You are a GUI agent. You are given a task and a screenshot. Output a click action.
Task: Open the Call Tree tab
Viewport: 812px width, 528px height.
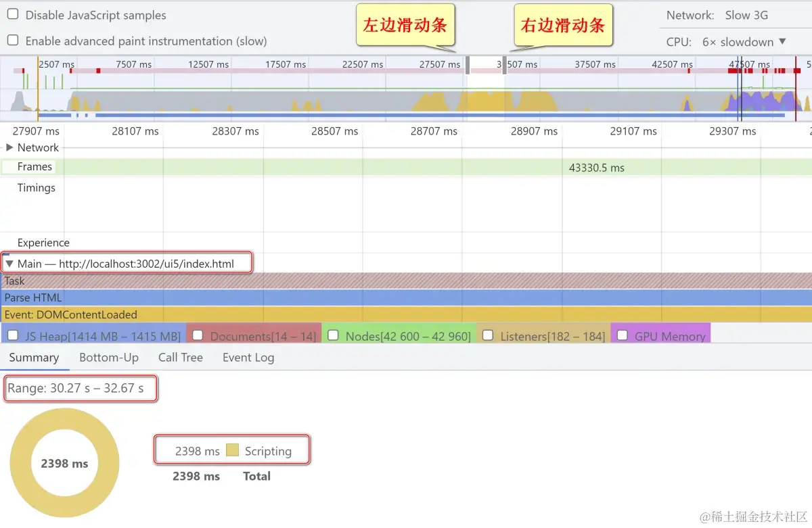point(181,358)
